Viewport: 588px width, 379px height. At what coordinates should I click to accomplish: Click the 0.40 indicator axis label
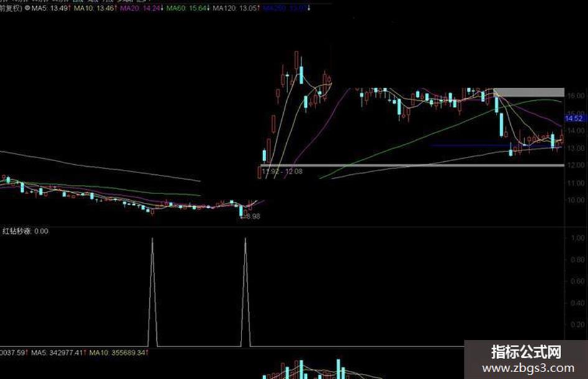[x=577, y=303]
